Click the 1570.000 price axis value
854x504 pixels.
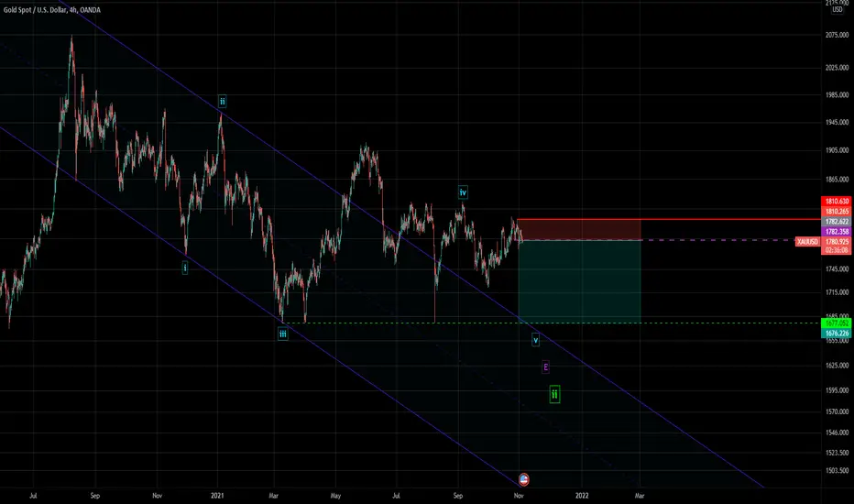click(837, 411)
